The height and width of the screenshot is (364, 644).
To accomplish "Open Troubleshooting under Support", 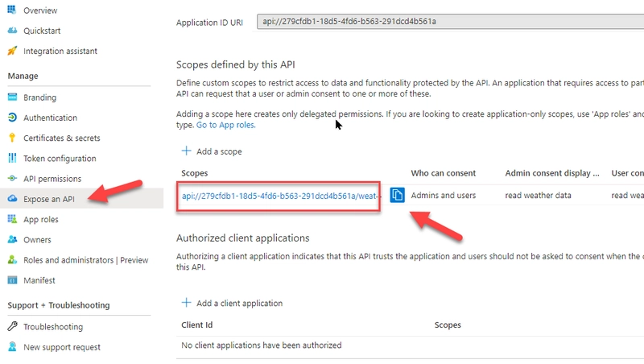I will pyautogui.click(x=53, y=327).
